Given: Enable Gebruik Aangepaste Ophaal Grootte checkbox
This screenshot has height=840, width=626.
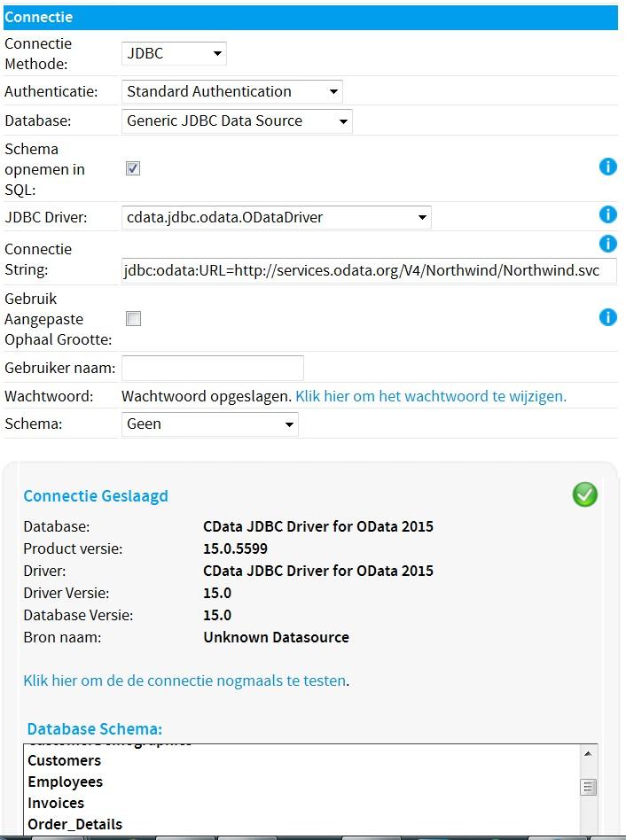Looking at the screenshot, I should [x=133, y=319].
